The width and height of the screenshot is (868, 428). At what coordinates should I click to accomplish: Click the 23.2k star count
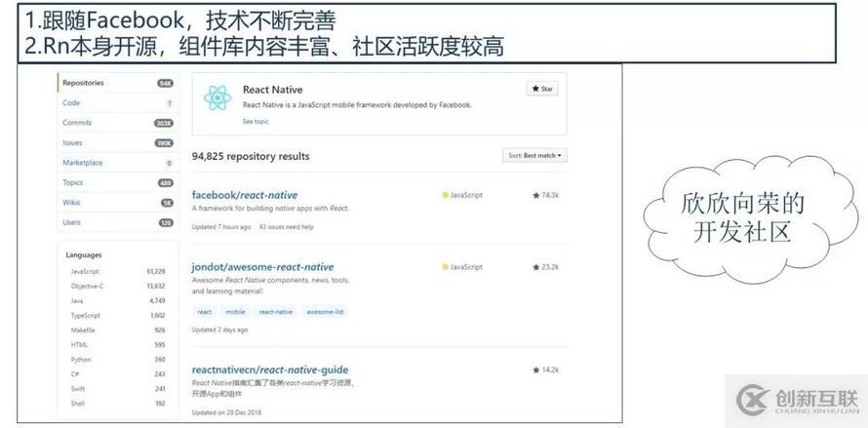click(546, 267)
